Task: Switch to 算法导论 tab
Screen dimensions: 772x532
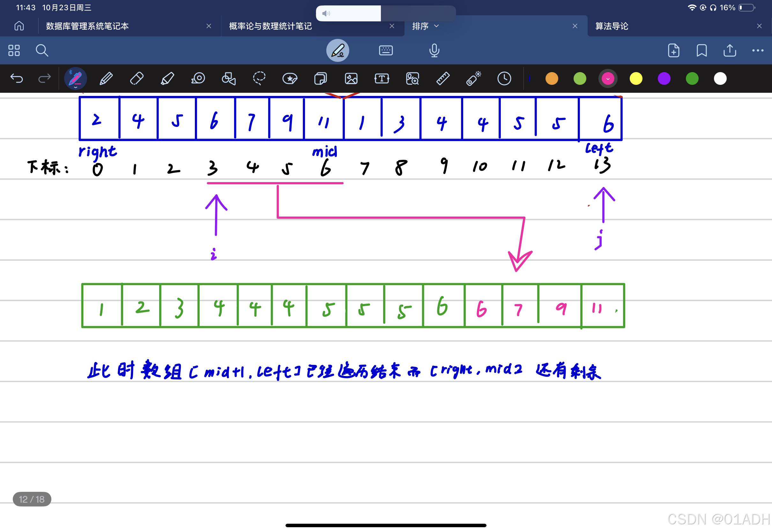Action: pos(612,26)
